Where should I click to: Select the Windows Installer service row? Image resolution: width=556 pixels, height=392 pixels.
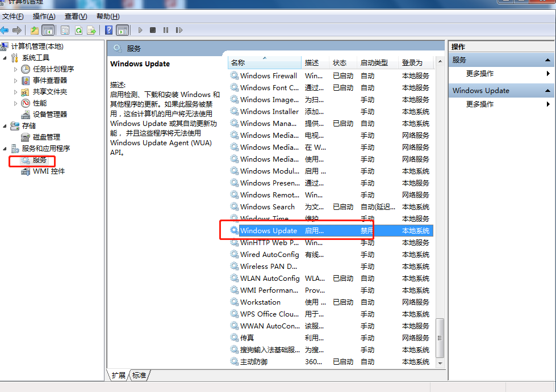[x=331, y=112]
